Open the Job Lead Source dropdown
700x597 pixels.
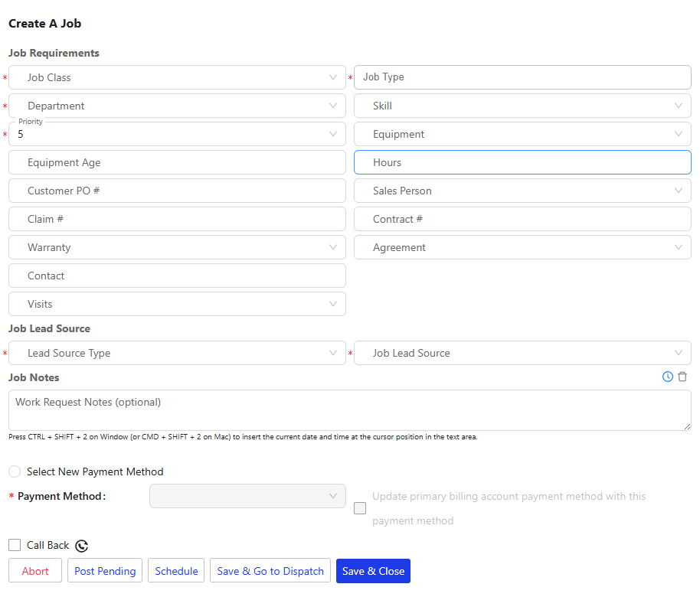[522, 353]
